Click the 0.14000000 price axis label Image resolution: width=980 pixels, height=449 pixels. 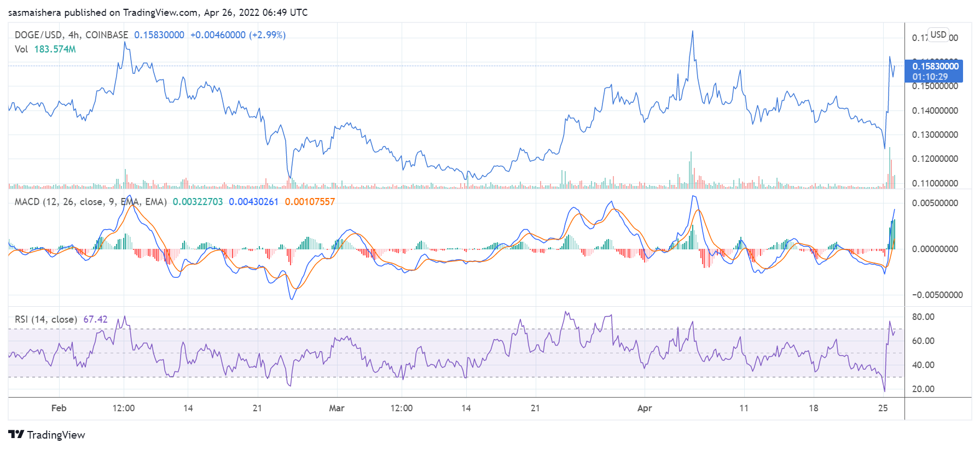[x=935, y=110]
